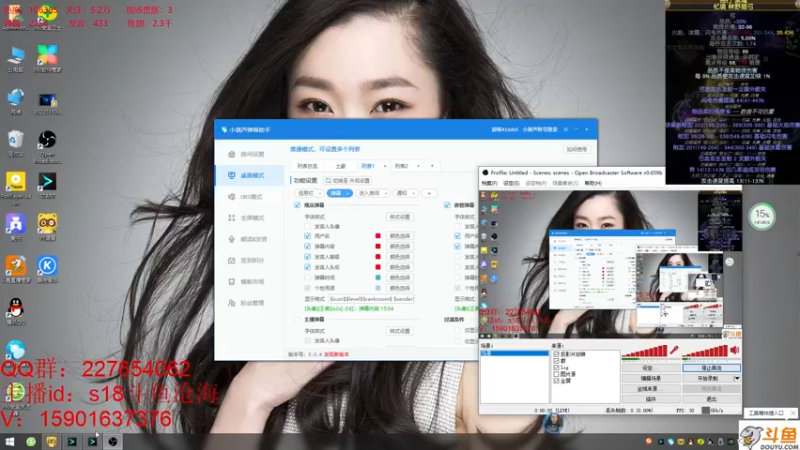
Task: Open the QQ penguin desktop shortcut
Action: [x=15, y=312]
